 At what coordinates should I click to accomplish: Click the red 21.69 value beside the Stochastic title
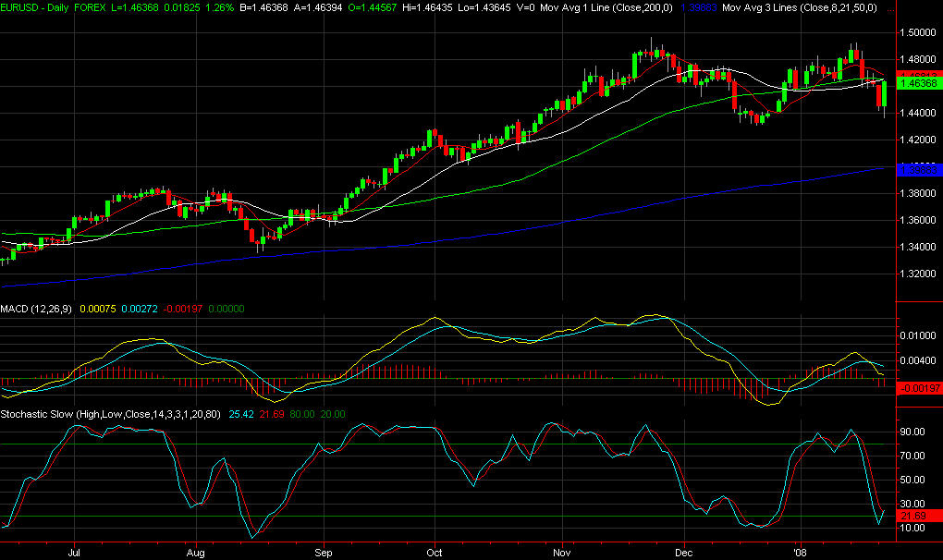[x=272, y=415]
